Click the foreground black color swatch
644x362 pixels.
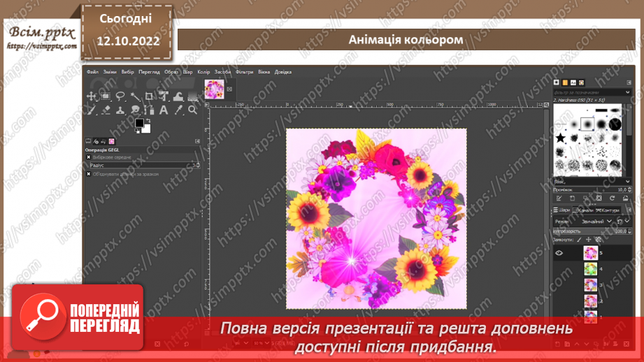(139, 123)
